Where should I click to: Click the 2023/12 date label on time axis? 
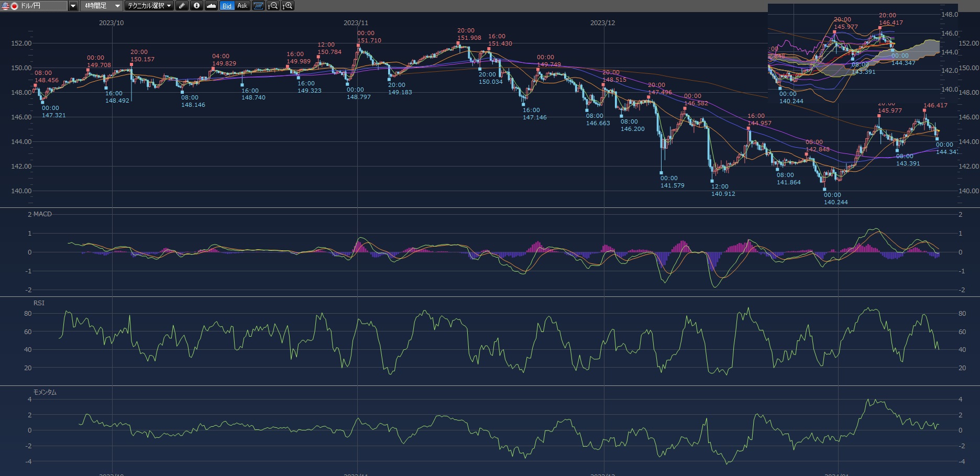point(602,23)
